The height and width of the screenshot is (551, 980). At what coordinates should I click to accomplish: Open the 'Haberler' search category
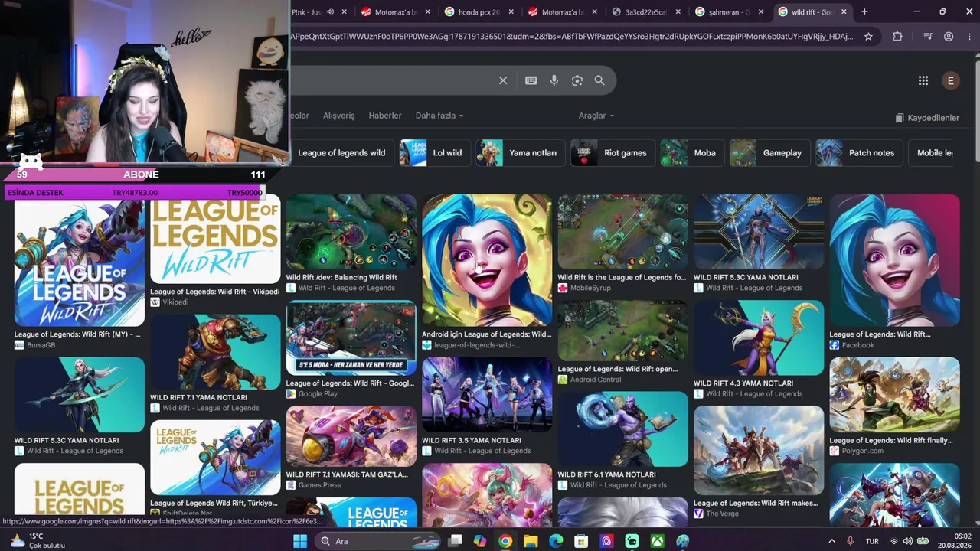(385, 116)
